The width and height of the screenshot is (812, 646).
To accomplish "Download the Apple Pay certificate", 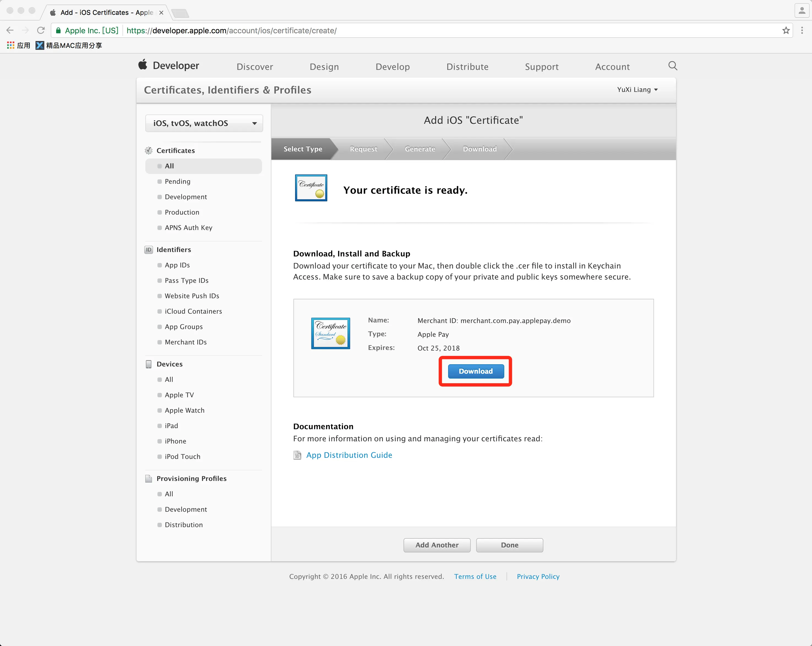I will coord(475,371).
